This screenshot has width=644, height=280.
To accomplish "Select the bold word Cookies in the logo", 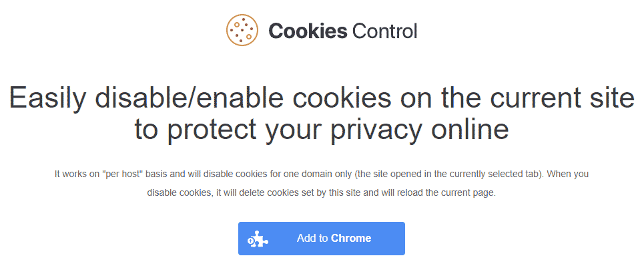I will [308, 31].
